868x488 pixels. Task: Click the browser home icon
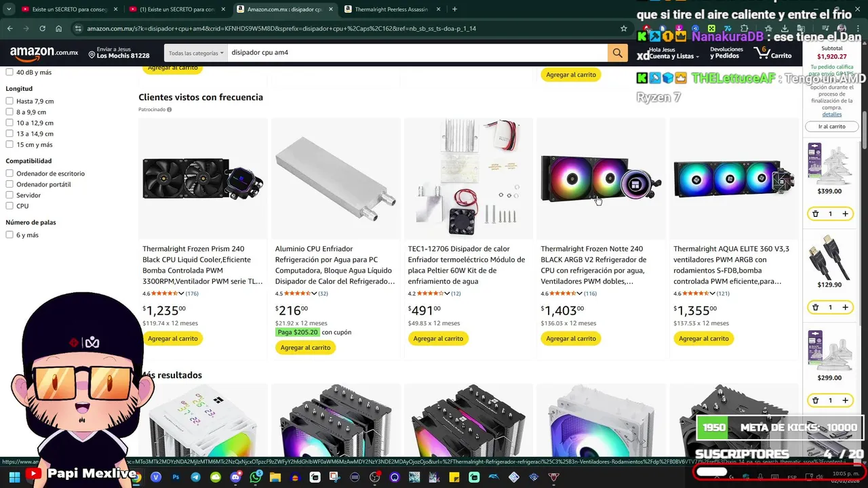pyautogui.click(x=59, y=28)
